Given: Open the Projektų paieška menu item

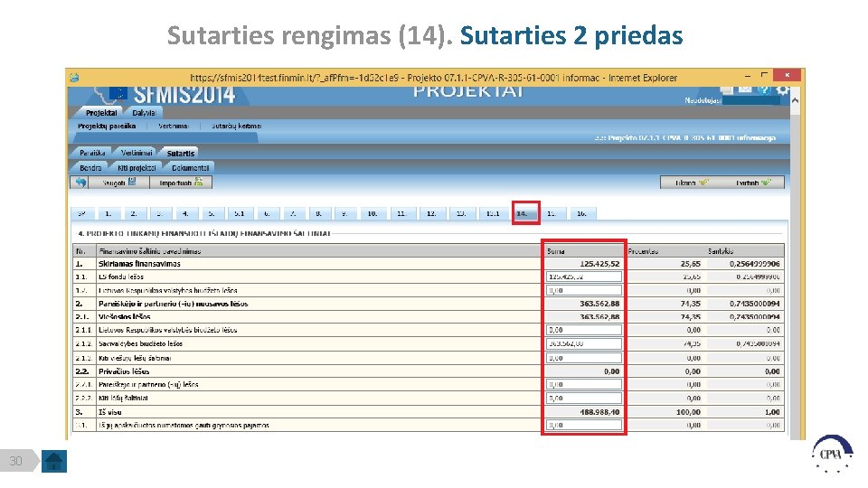Looking at the screenshot, I should tap(107, 127).
